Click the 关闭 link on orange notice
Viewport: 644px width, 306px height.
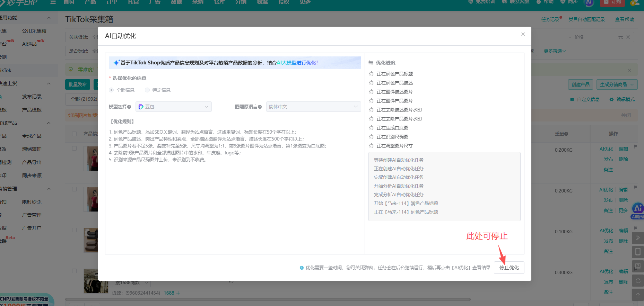click(x=626, y=115)
